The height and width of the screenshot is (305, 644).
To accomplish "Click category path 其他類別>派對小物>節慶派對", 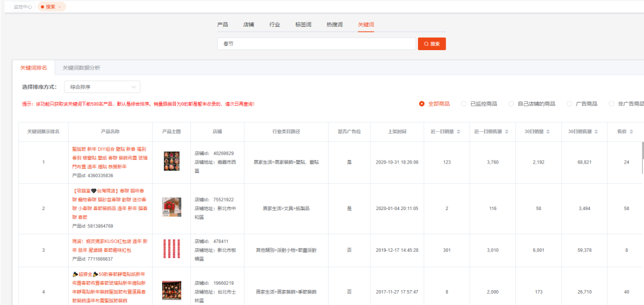I will click(x=286, y=250).
